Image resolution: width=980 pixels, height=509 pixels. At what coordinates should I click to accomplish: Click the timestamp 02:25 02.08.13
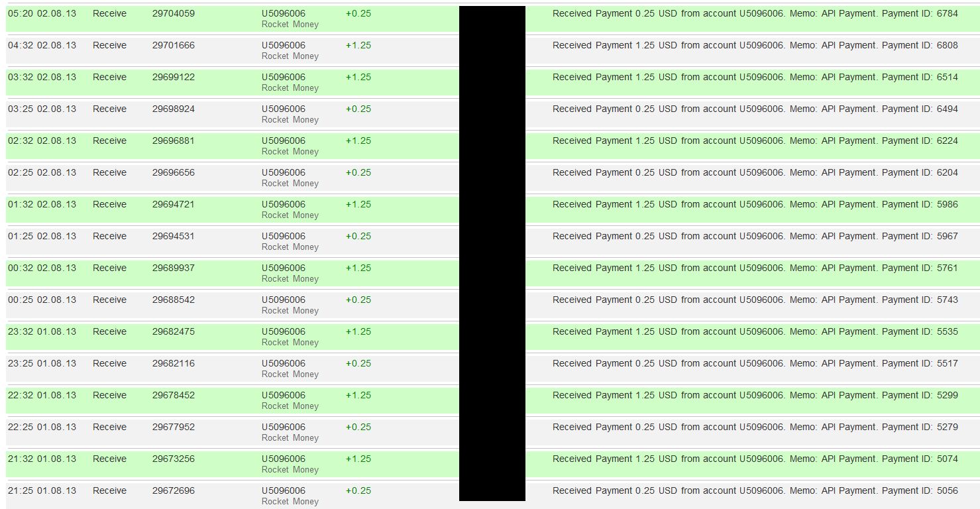click(42, 172)
